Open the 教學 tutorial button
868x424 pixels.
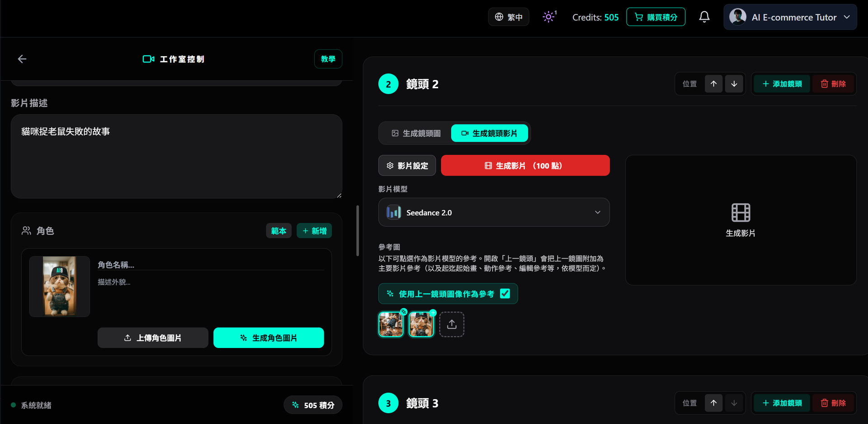328,59
